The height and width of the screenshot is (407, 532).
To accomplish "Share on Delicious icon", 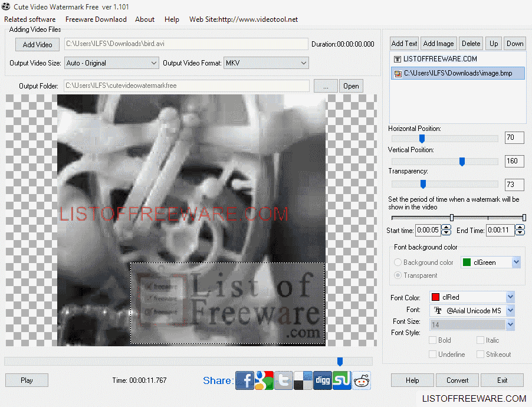I will pyautogui.click(x=303, y=380).
